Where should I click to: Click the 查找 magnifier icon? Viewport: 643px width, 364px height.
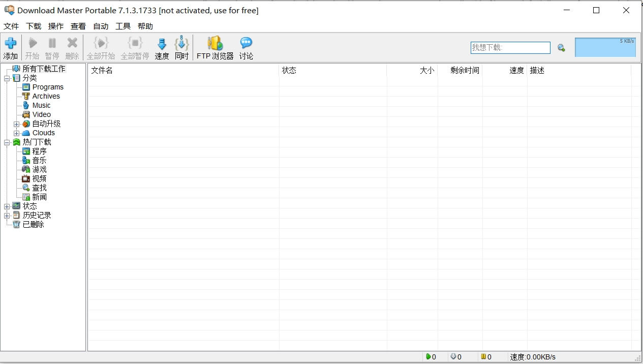coord(26,188)
